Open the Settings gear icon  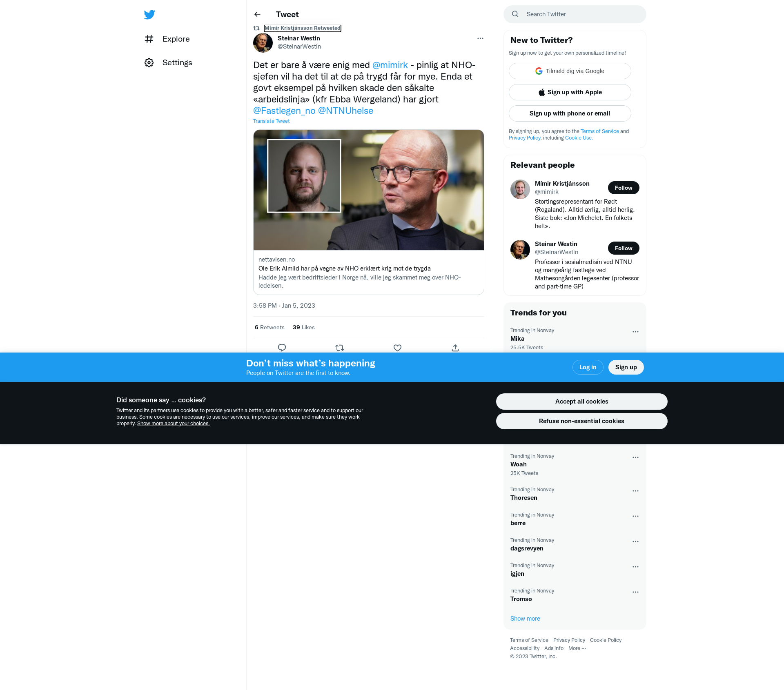(149, 62)
